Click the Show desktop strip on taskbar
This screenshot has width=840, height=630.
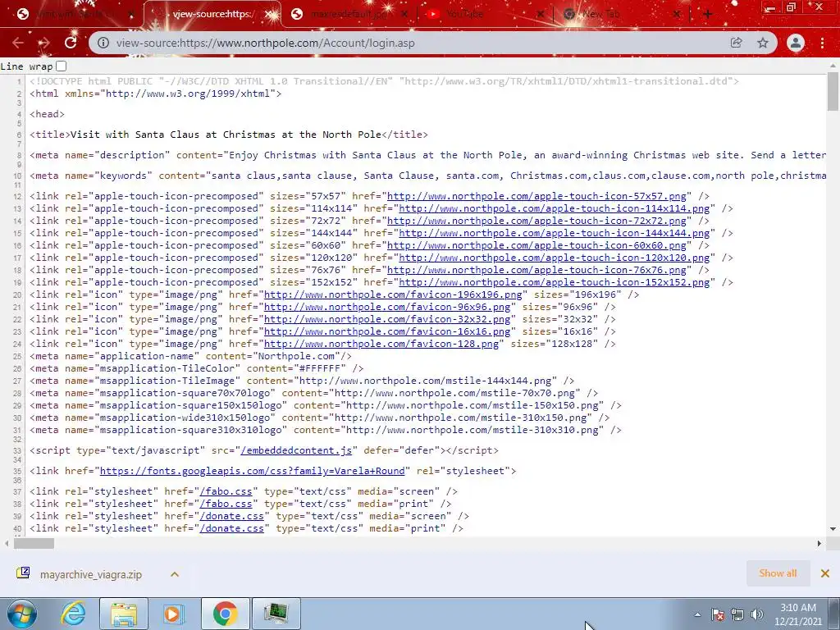pyautogui.click(x=835, y=614)
